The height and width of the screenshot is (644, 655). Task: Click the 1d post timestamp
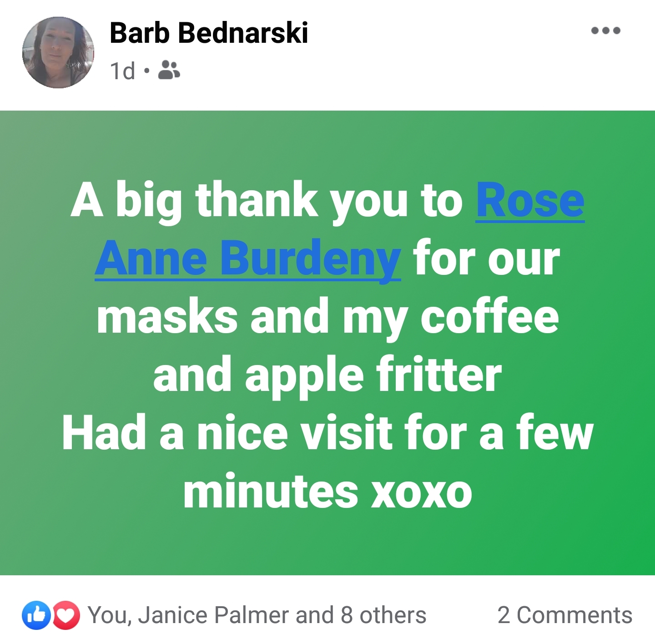(122, 71)
